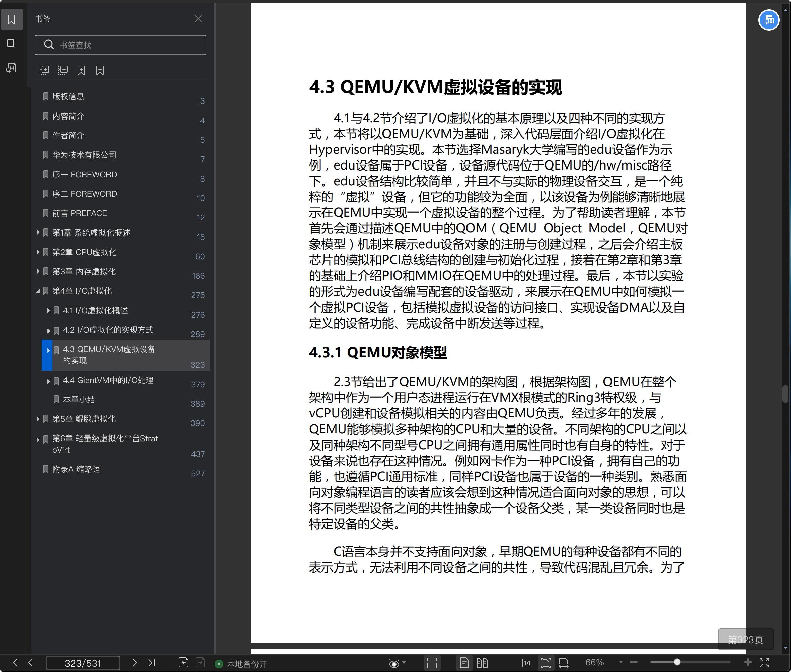Open the page thumbnails panel icon
Screen dimensions: 791x672
[x=11, y=44]
